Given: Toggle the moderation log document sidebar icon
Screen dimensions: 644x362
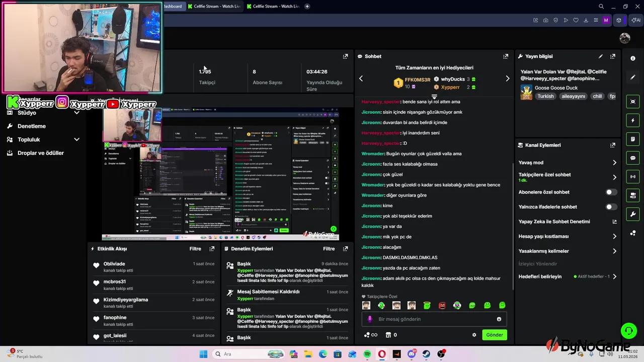Looking at the screenshot, I should click(x=633, y=139).
